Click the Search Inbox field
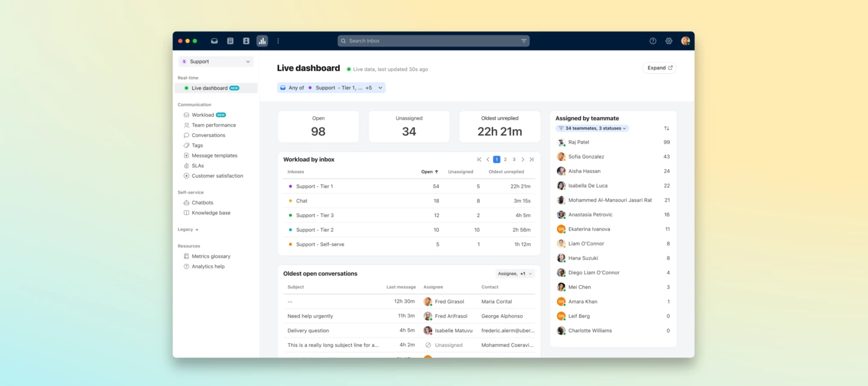This screenshot has width=868, height=386. point(433,41)
